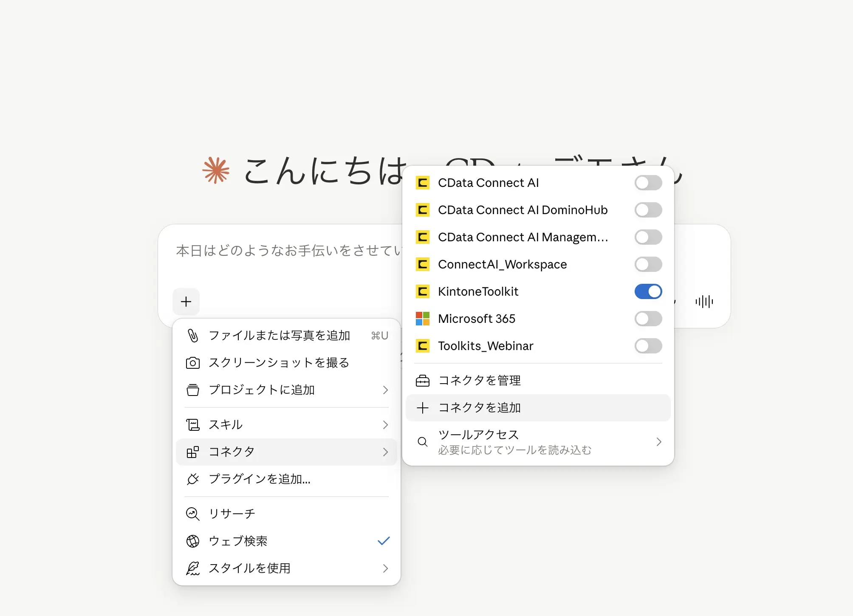Select ファイルまたは写真を追加 menu item

(x=287, y=336)
